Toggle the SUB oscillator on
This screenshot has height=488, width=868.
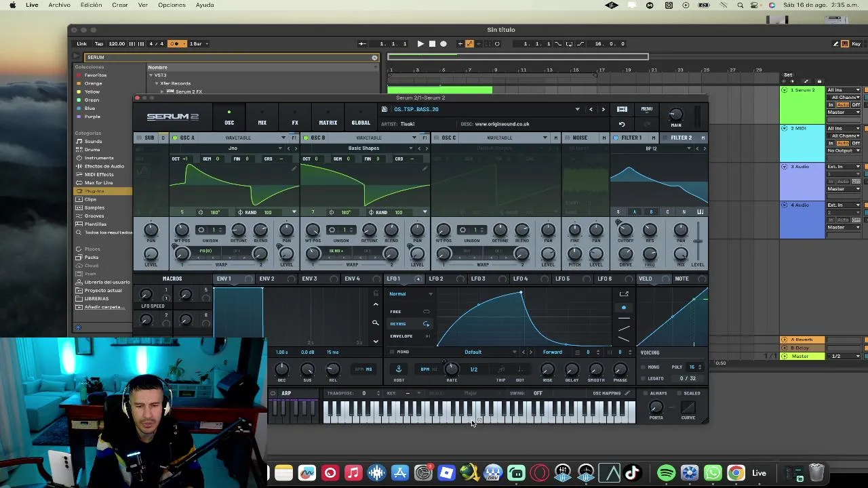point(140,138)
